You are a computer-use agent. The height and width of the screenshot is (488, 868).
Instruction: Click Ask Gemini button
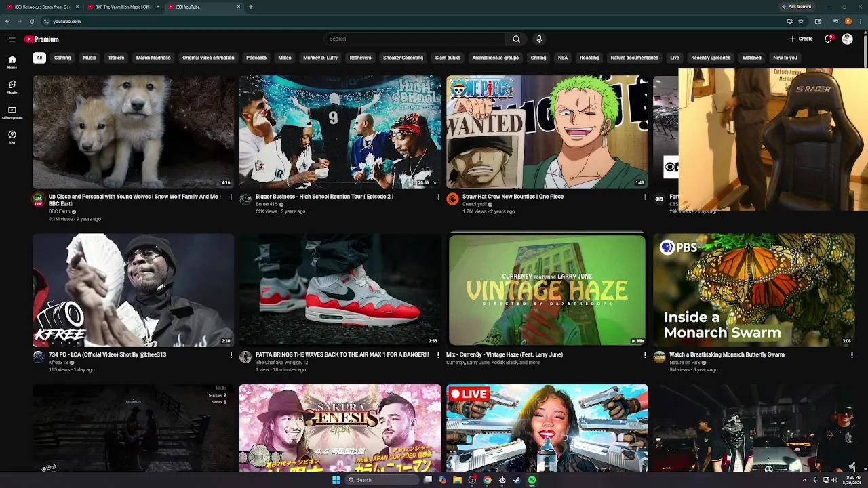click(796, 7)
